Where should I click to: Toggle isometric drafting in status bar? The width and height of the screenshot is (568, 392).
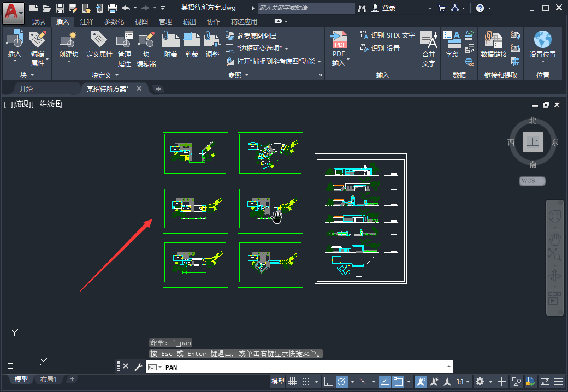(363, 381)
